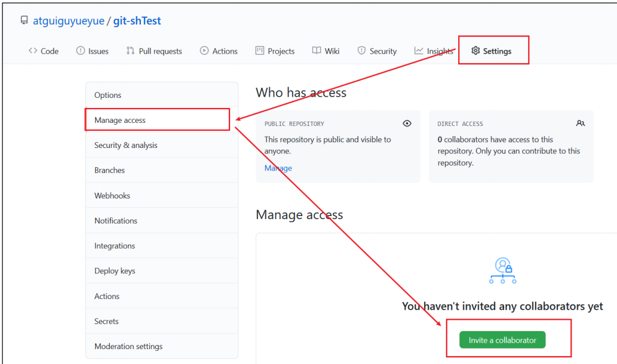Switch to the Pull requests tab
Viewport: 617px width, 364px height.
tap(154, 51)
